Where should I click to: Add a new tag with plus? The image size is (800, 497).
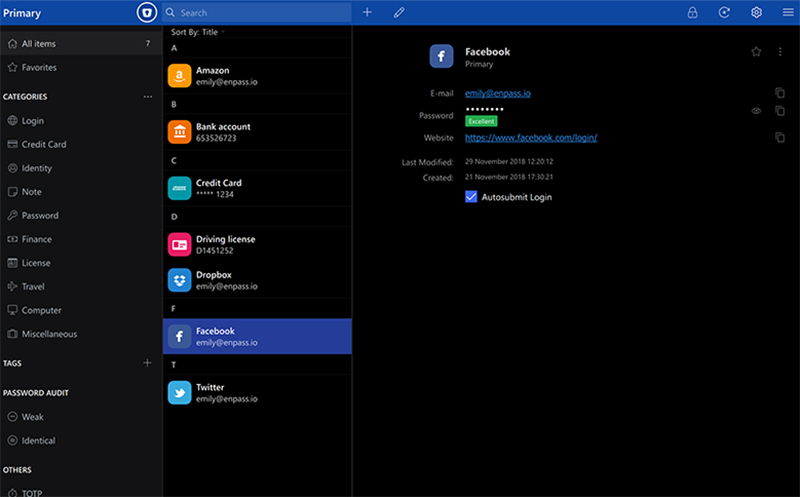[147, 363]
